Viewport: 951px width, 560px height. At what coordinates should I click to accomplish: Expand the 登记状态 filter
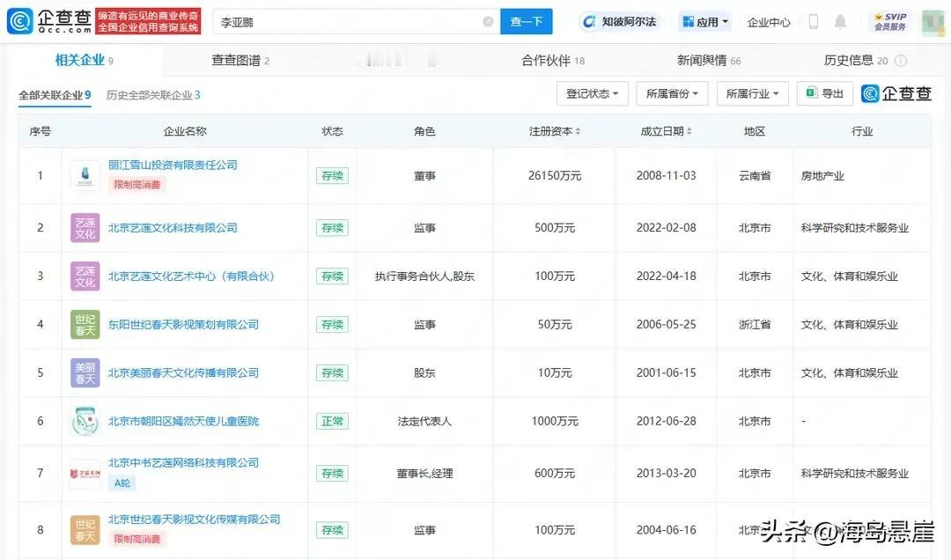(592, 93)
